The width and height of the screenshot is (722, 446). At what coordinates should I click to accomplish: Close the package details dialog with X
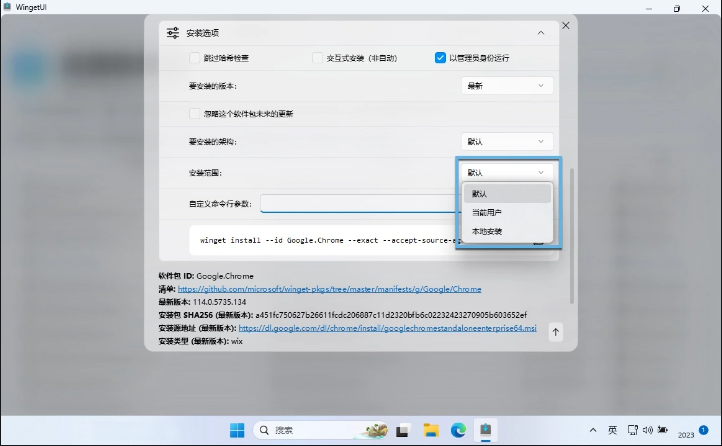click(565, 25)
